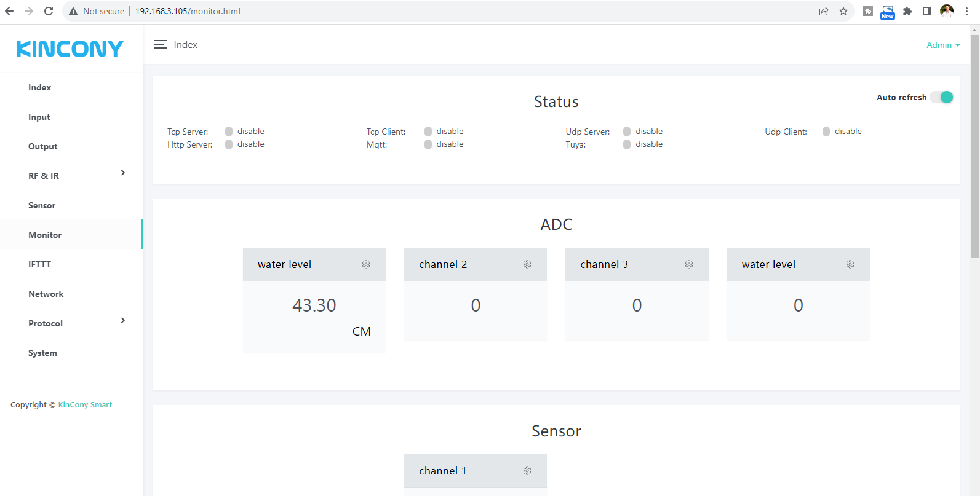Click the browser address bar URL

click(188, 11)
